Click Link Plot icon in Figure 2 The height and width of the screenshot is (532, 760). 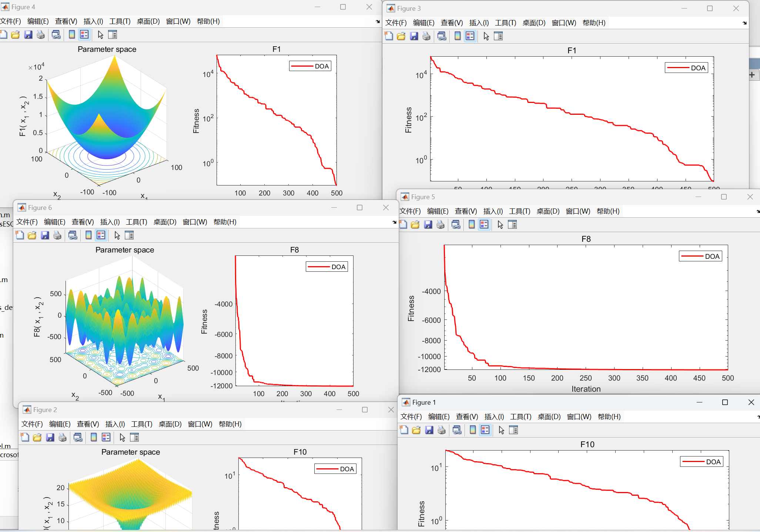(78, 438)
